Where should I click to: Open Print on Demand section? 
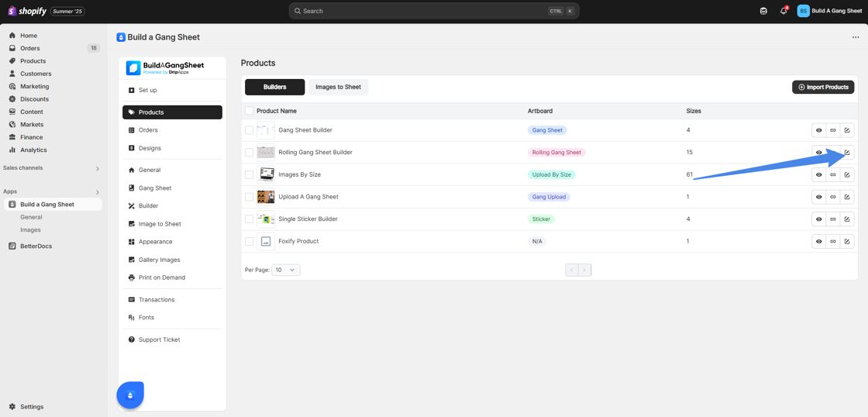tap(172, 277)
